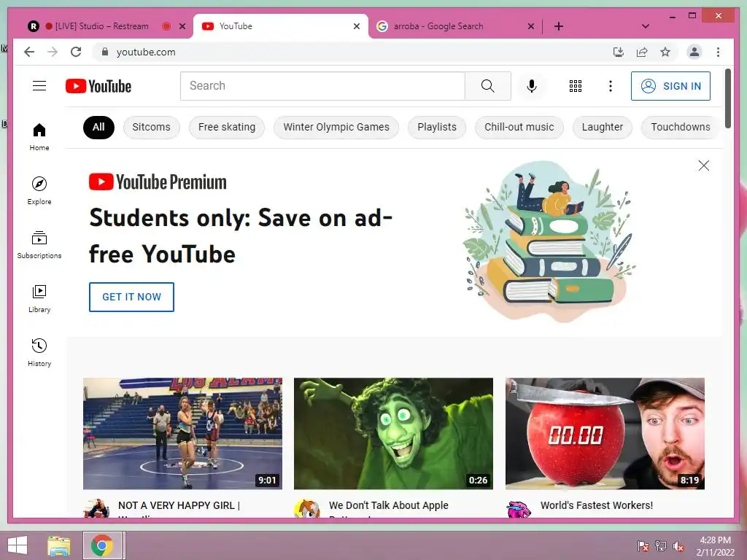Select the Chill-out music chip
Image resolution: width=747 pixels, height=560 pixels.
click(x=519, y=127)
